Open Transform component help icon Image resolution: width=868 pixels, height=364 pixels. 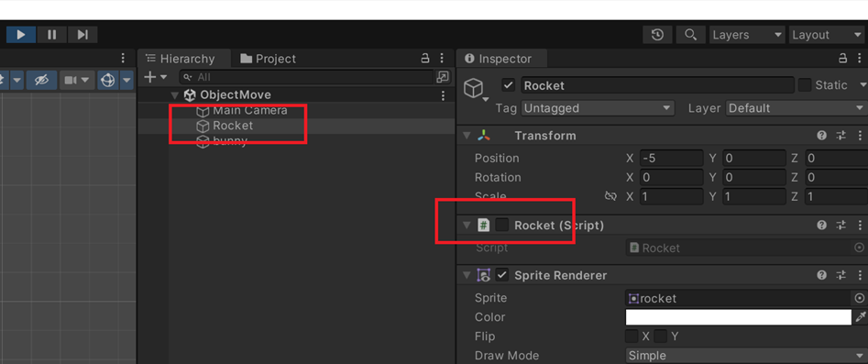[822, 136]
